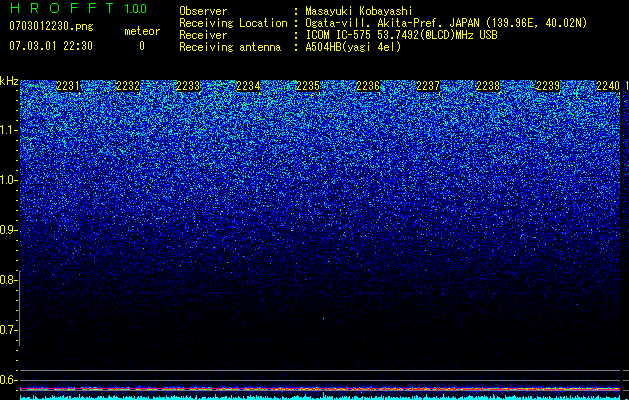Click the 0.8 kHz frequency axis label
629x400 pixels.
click(x=8, y=280)
